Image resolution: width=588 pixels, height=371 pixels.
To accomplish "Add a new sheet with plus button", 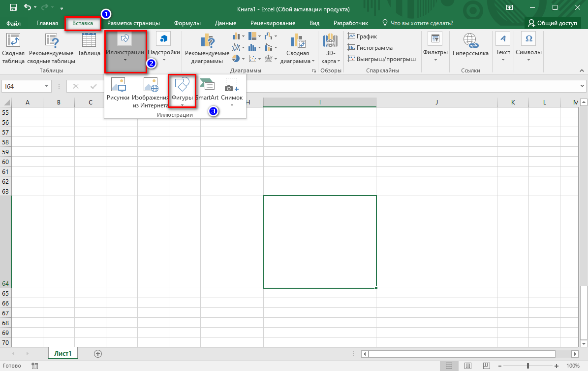I will pos(98,353).
